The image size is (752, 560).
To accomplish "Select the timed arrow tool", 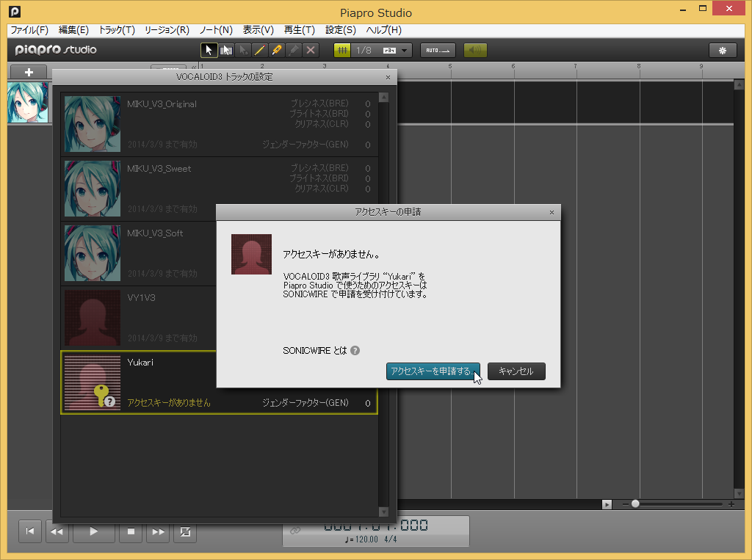I will [243, 50].
